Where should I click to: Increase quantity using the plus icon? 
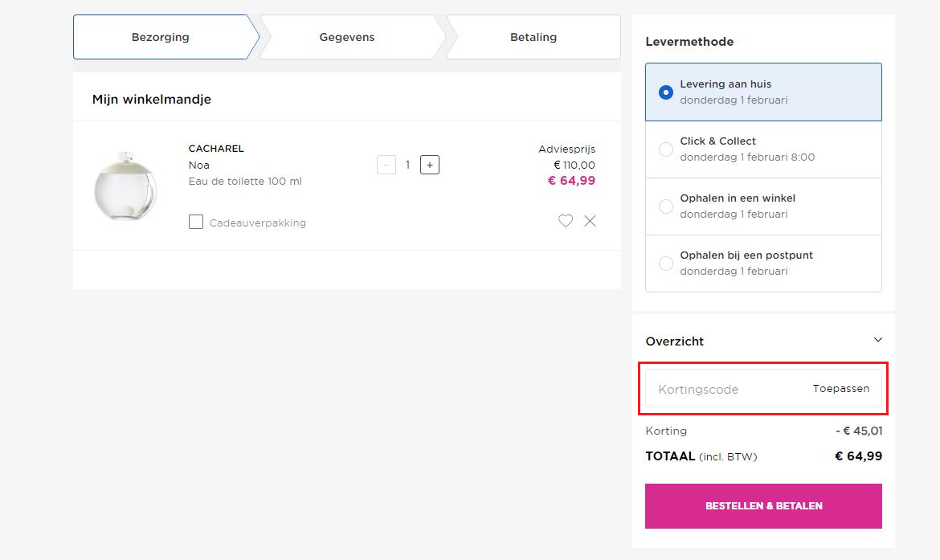(429, 164)
